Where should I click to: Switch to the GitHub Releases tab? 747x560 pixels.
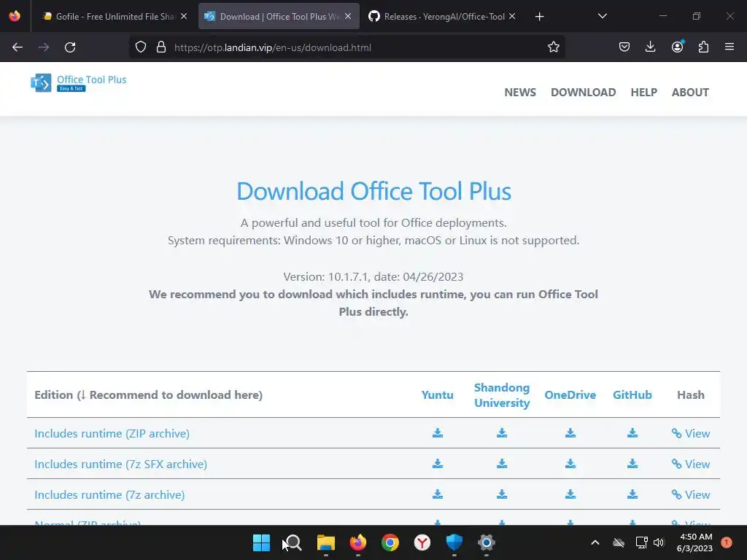(x=444, y=17)
